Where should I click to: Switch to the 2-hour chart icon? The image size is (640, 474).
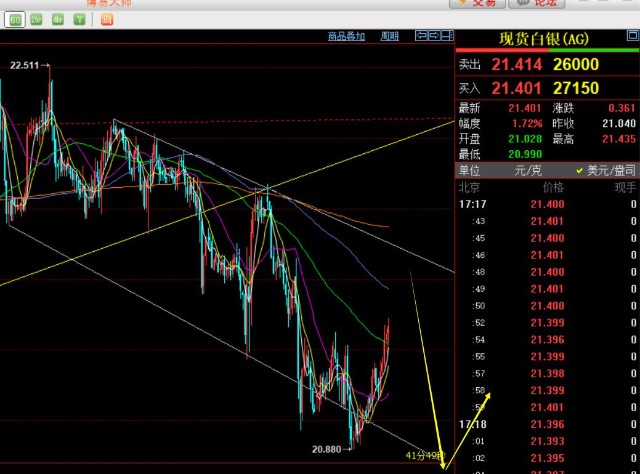coord(36,19)
